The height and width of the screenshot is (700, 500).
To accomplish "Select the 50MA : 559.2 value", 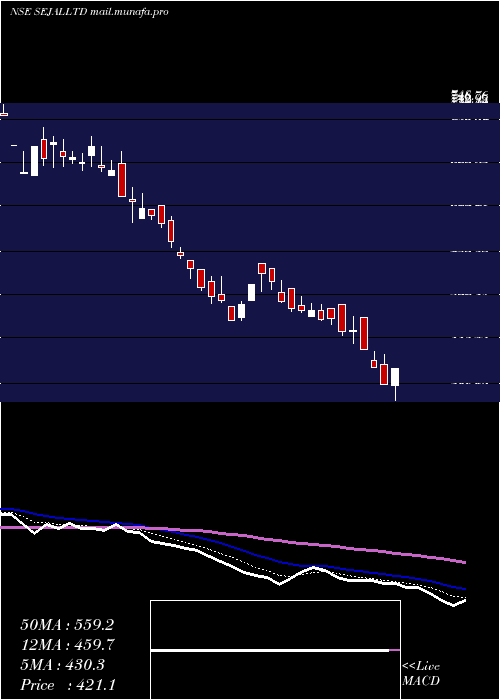I will [x=67, y=625].
